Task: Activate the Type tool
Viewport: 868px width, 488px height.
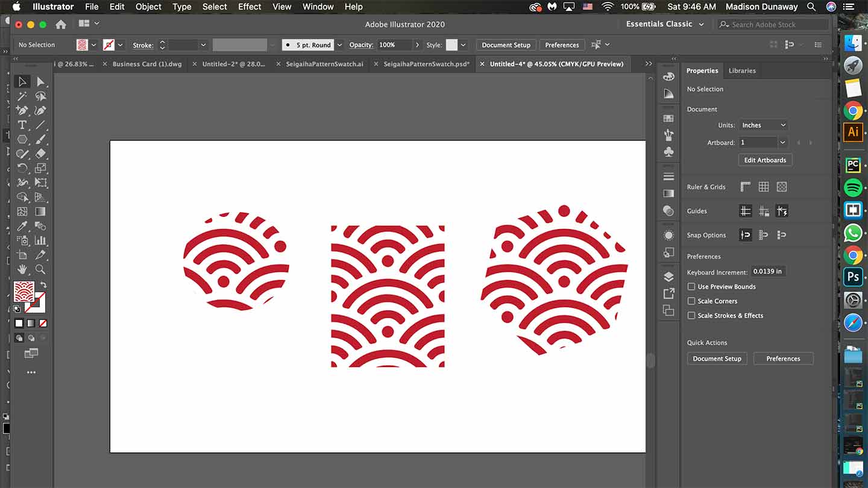Action: tap(22, 125)
